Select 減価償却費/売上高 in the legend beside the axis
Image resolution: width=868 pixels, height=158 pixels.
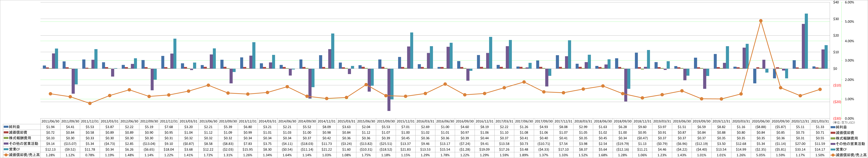[x=851, y=155]
